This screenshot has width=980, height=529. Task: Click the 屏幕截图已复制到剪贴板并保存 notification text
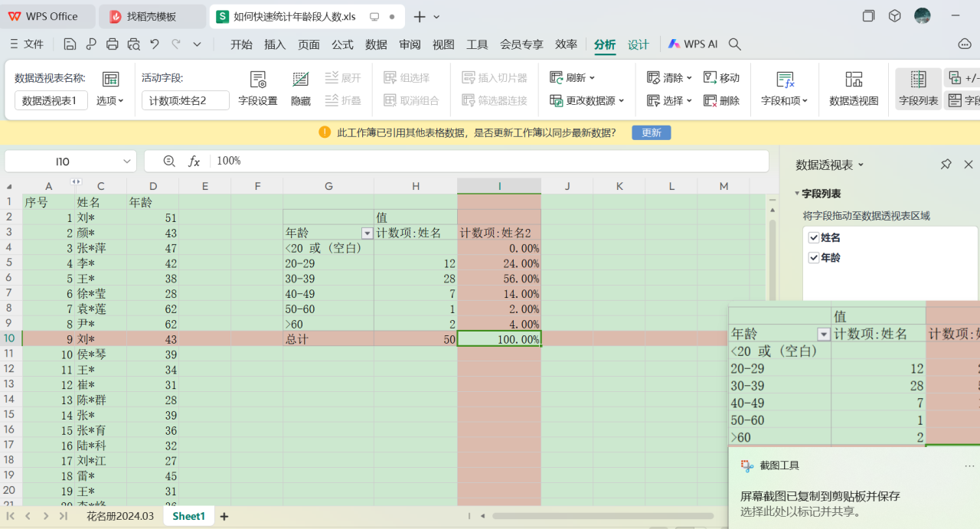coord(820,496)
